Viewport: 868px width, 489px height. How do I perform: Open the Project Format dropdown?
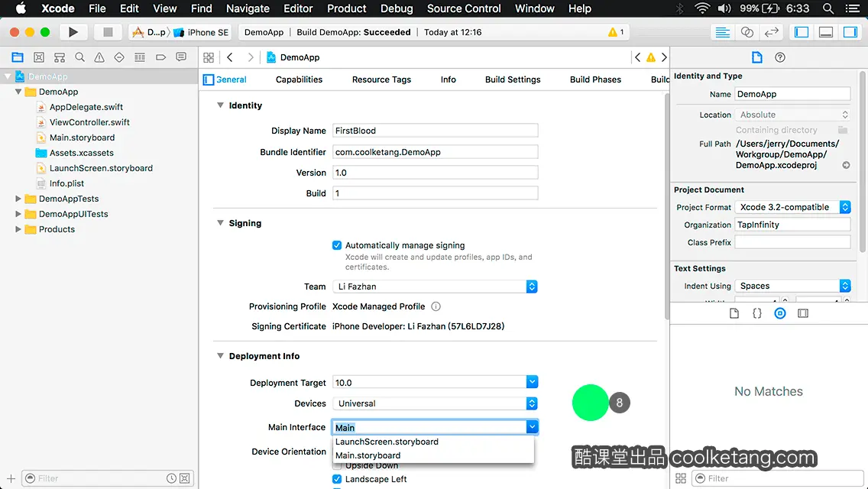pos(792,207)
